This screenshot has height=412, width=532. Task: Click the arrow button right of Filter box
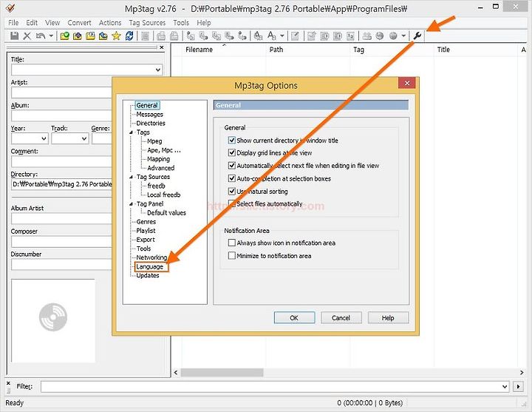(x=518, y=387)
